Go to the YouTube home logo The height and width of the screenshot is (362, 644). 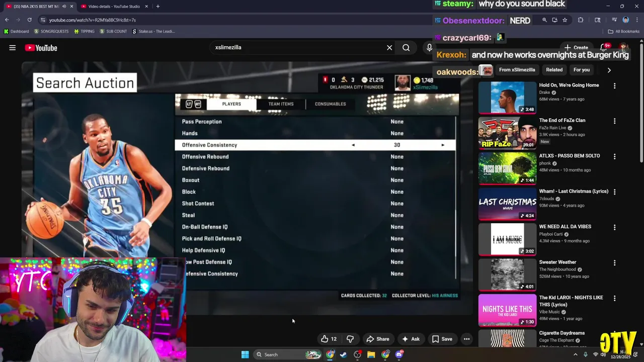click(x=41, y=48)
